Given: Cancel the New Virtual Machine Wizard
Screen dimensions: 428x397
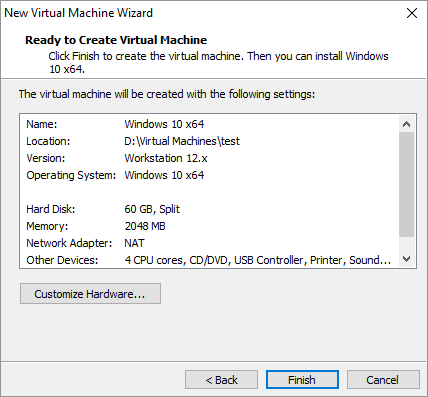Looking at the screenshot, I should 383,380.
